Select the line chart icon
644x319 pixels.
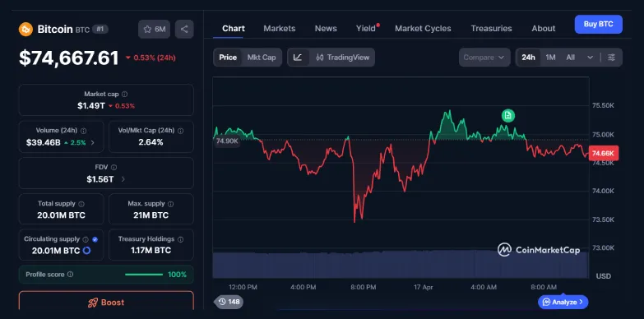pyautogui.click(x=299, y=58)
